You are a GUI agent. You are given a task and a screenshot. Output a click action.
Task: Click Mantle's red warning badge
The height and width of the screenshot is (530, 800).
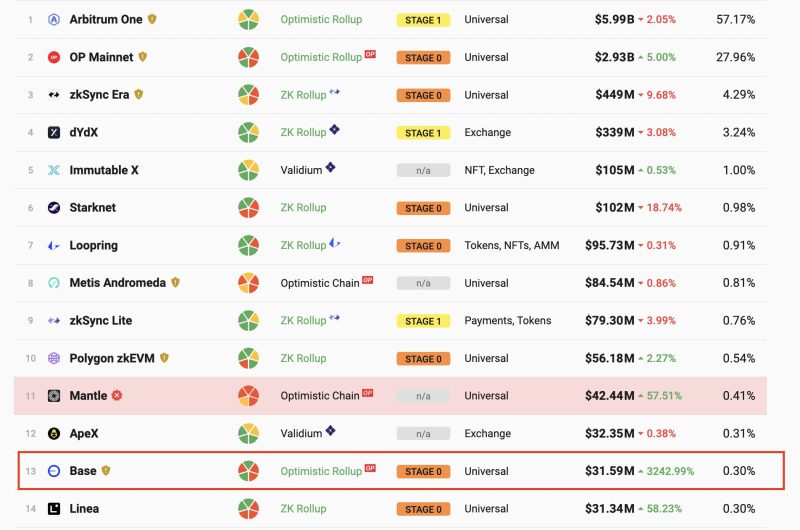(x=117, y=395)
